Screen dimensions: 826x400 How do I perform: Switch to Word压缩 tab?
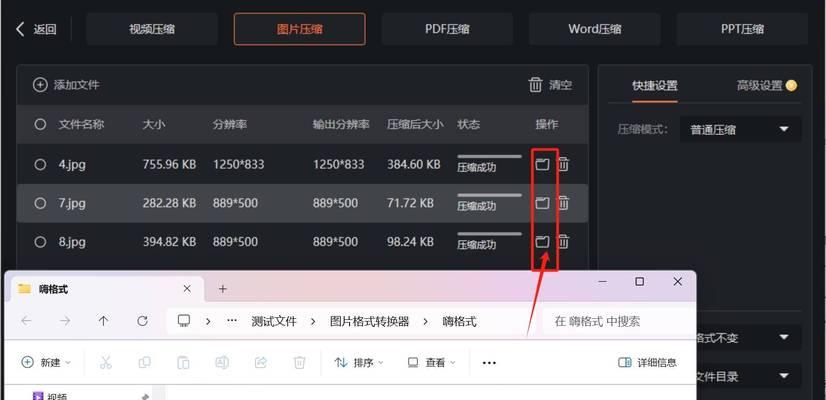point(594,30)
